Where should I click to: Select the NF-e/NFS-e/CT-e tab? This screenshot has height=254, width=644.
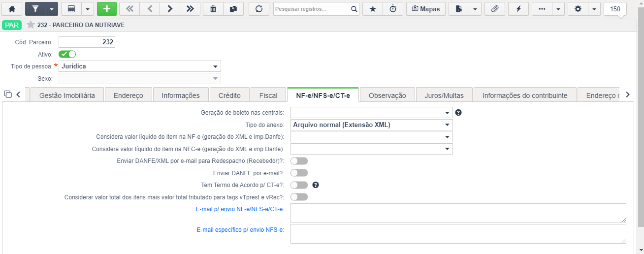click(x=323, y=95)
